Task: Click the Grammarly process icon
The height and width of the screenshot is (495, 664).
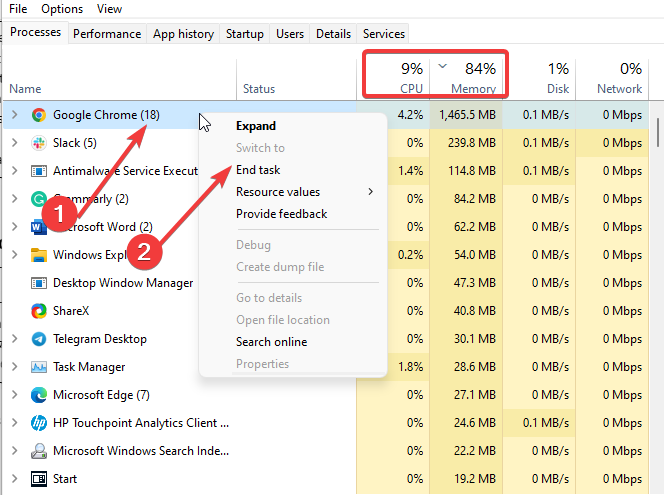Action: (x=39, y=199)
